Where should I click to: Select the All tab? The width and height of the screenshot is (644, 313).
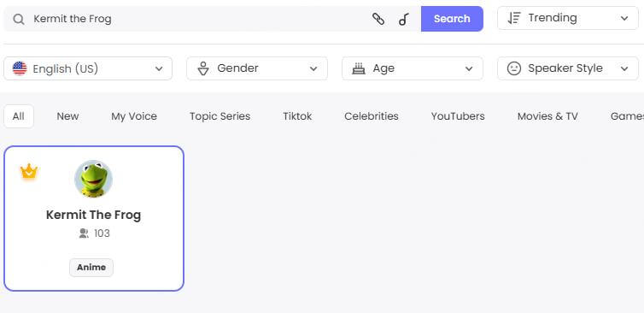point(19,116)
